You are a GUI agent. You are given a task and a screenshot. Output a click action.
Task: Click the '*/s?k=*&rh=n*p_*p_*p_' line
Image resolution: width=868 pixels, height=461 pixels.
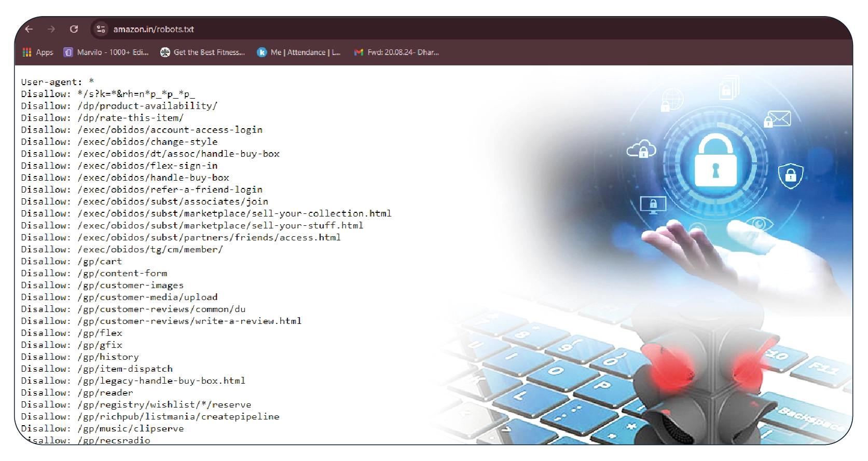[x=108, y=94]
